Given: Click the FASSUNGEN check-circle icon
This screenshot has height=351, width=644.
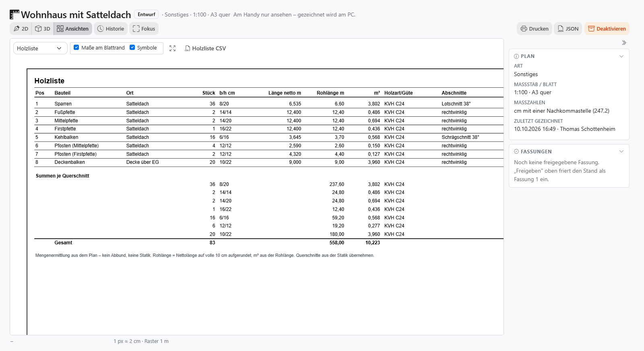Looking at the screenshot, I should (x=516, y=152).
